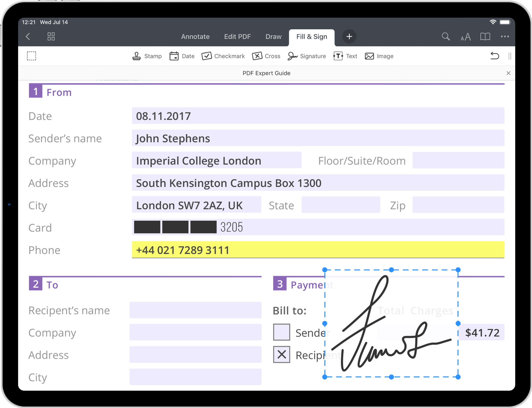Open the page thumbnails grid
532x408 pixels.
pyautogui.click(x=51, y=36)
